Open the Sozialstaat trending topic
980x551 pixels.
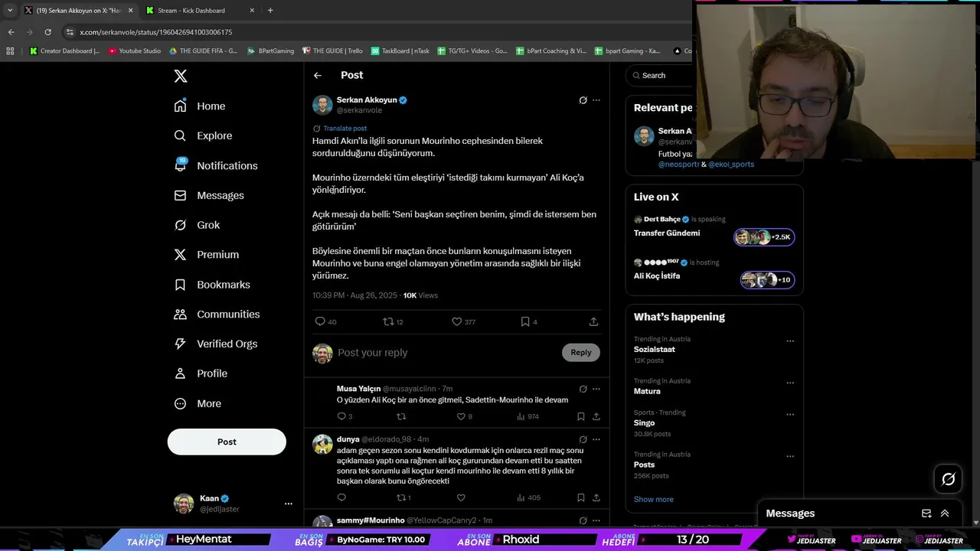(x=655, y=349)
